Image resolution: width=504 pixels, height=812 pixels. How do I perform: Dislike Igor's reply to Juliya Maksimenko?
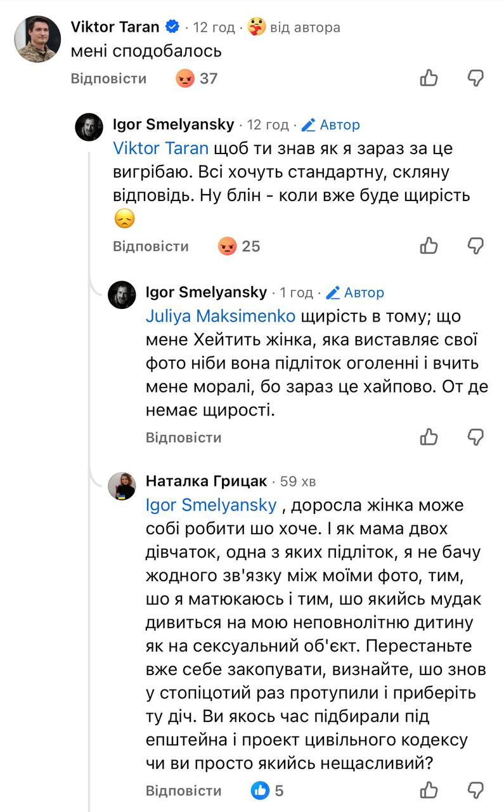[475, 437]
